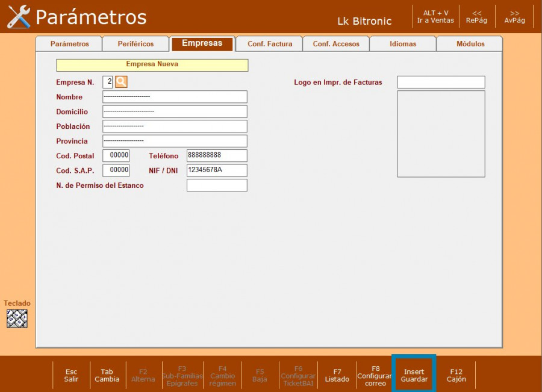Click F8 Configurar correo button
The width and height of the screenshot is (542, 392).
tap(375, 376)
